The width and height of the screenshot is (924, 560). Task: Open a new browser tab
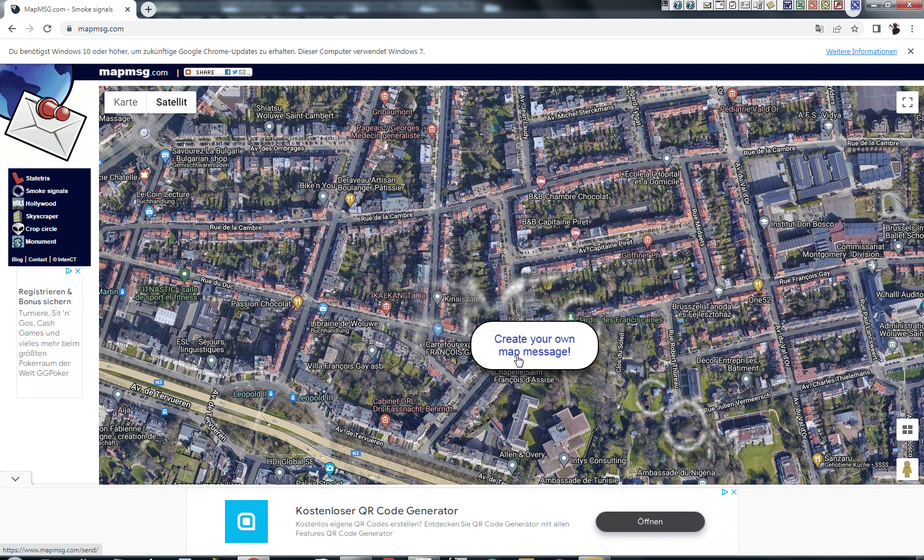pyautogui.click(x=148, y=9)
